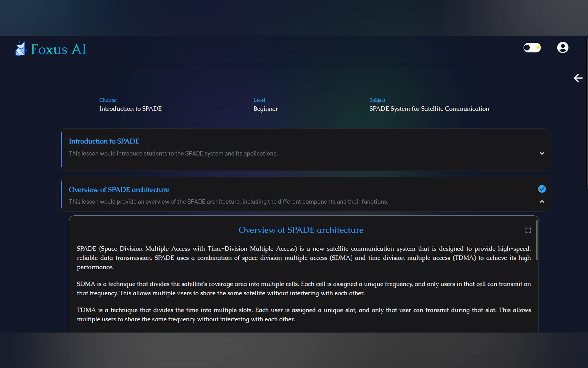Select the Overview of SPADE architecture lesson heading
This screenshot has width=588, height=368.
tap(119, 190)
